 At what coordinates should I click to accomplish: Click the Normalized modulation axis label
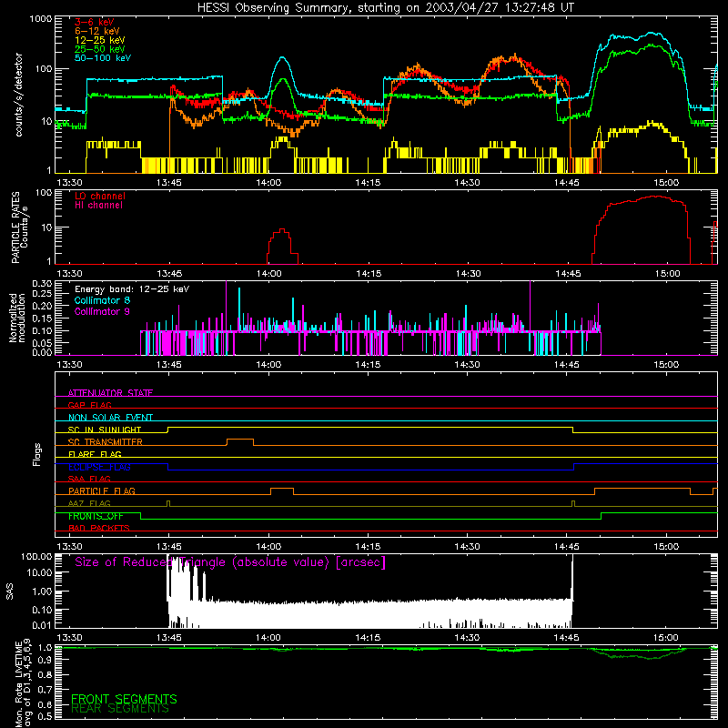(17, 318)
